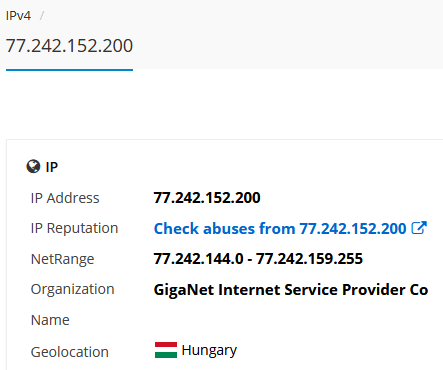This screenshot has height=370, width=443.
Task: Click the globe icon beside IP heading
Action: pyautogui.click(x=33, y=167)
